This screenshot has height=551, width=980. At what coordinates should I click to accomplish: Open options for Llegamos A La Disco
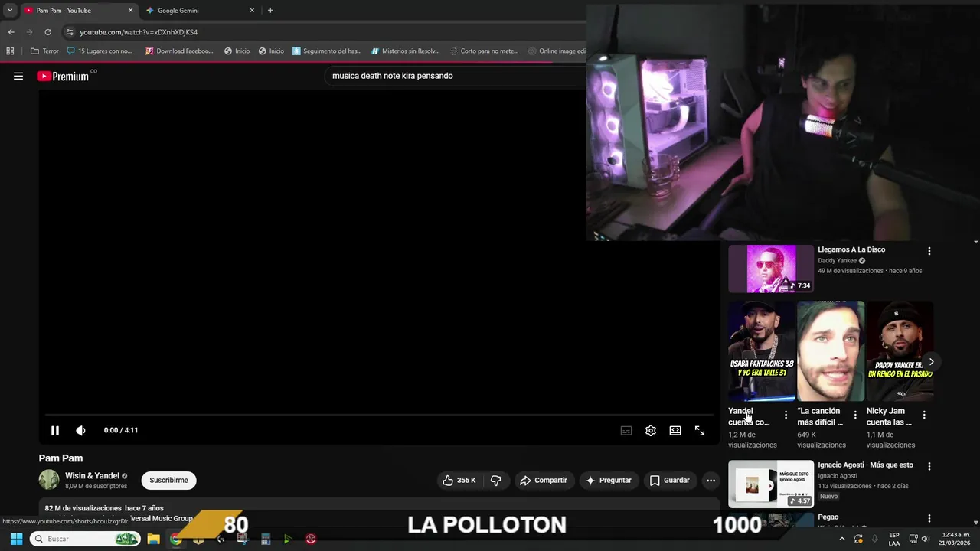coord(929,251)
